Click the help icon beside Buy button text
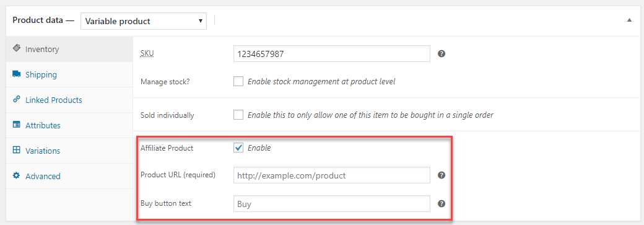 point(442,203)
